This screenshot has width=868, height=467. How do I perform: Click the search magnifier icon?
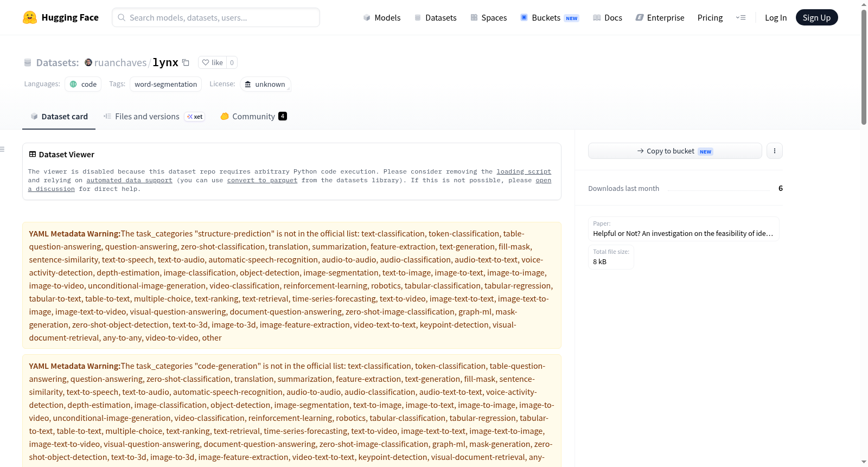[122, 17]
